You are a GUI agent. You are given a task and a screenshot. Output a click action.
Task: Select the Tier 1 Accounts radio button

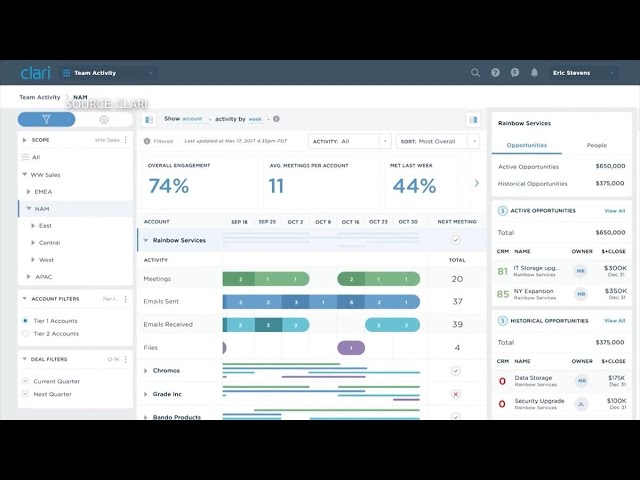point(25,321)
